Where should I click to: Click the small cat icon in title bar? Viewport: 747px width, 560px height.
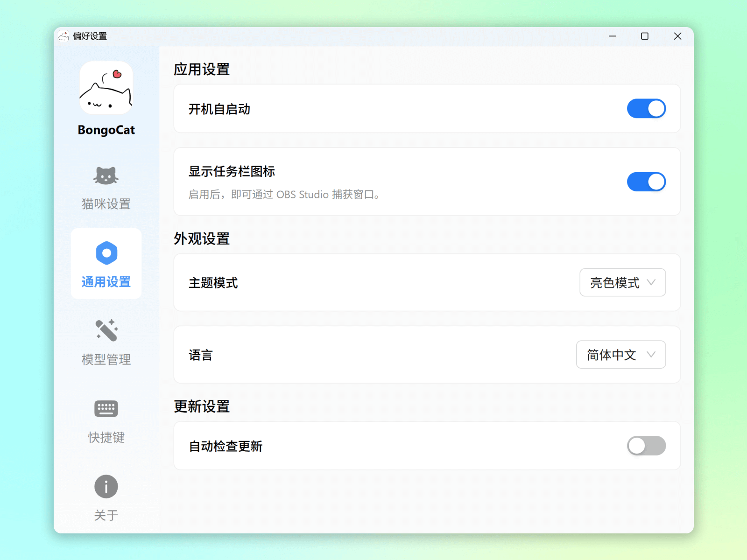63,36
